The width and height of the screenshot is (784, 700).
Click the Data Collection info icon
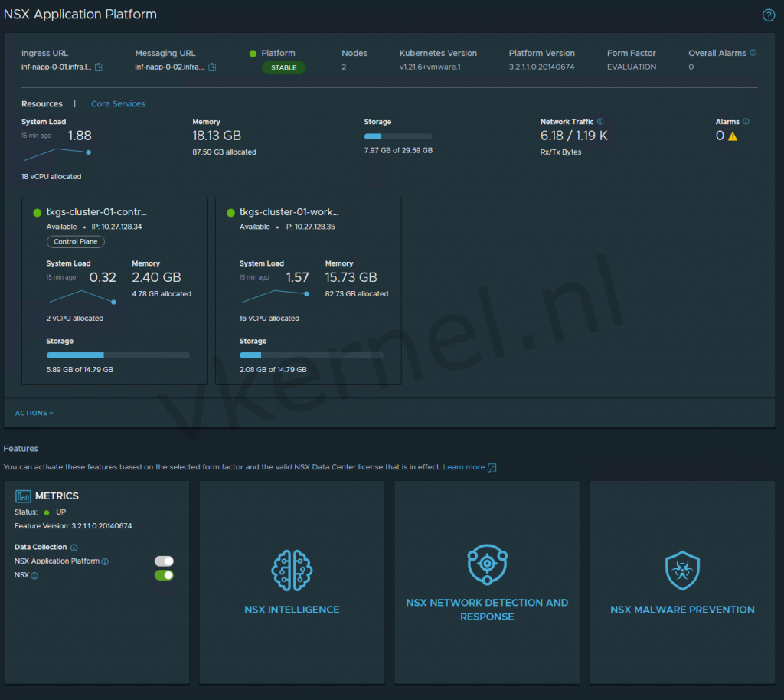pyautogui.click(x=74, y=547)
